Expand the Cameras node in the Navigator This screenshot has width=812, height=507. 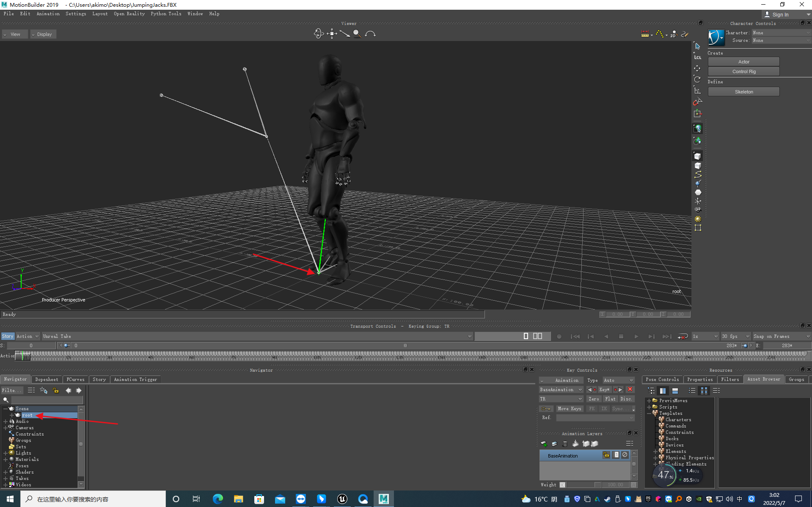point(6,428)
